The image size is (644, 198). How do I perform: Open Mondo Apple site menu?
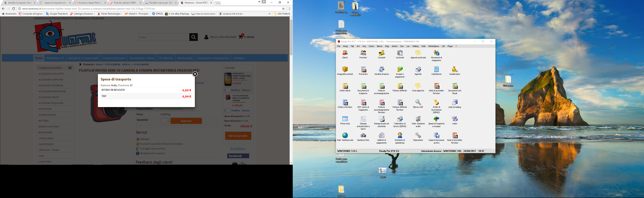tap(185, 58)
